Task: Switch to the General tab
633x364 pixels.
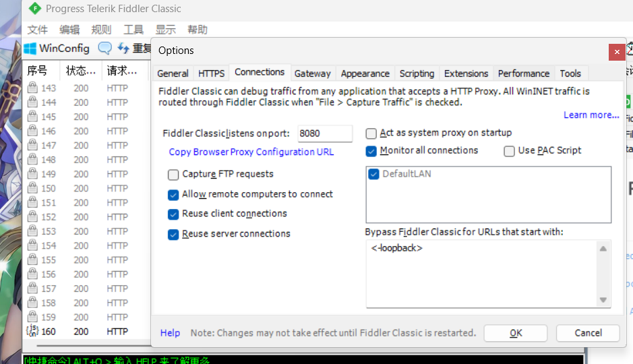Action: click(x=173, y=73)
